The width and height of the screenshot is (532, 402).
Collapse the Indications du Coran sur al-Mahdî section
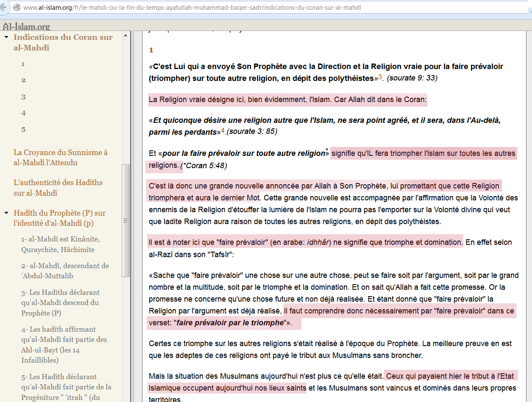[x=6, y=37]
